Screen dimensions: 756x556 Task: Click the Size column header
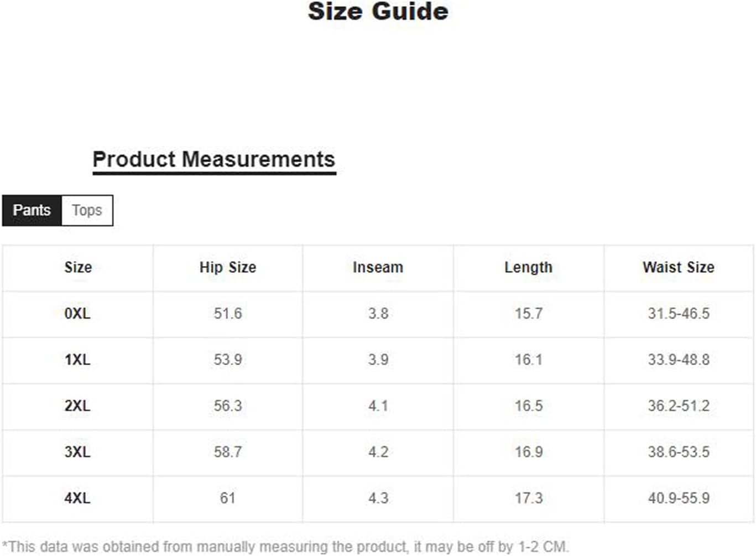pyautogui.click(x=78, y=267)
